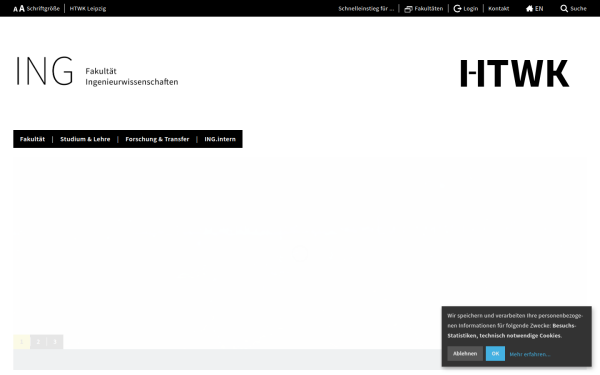Select slider page 1
Viewport: 600px width, 375px height.
[x=21, y=342]
